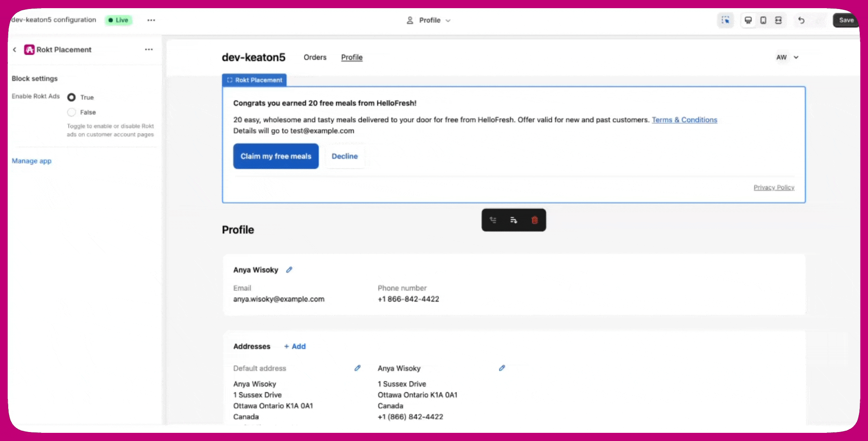This screenshot has height=441, width=868.
Task: Switch preview to mobile view
Action: (763, 20)
